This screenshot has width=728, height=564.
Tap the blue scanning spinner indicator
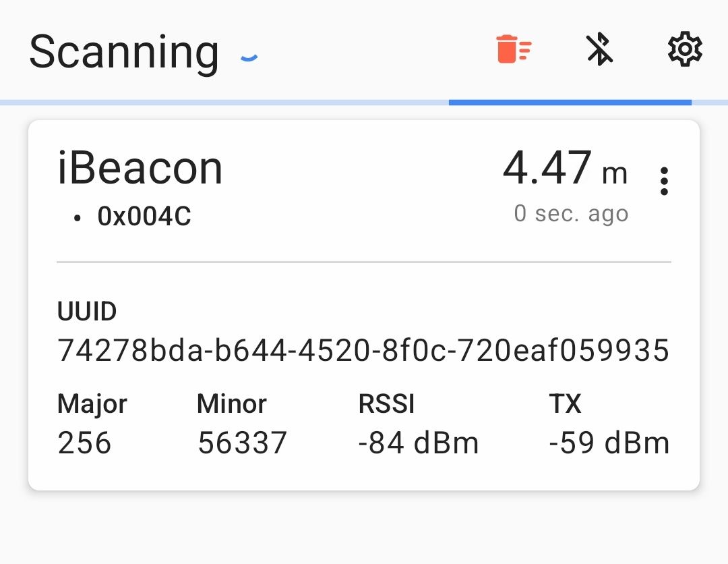point(249,59)
